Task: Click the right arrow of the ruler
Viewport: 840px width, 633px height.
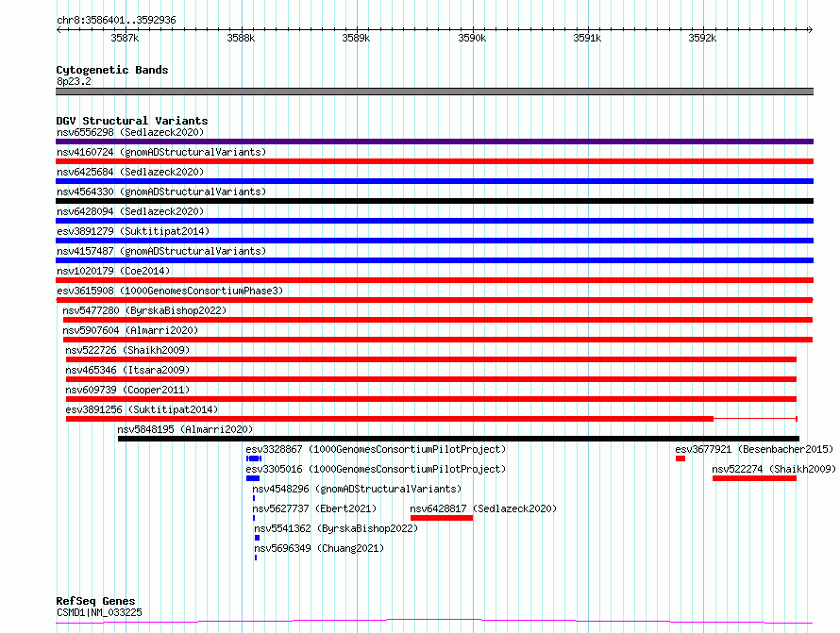Action: click(811, 30)
